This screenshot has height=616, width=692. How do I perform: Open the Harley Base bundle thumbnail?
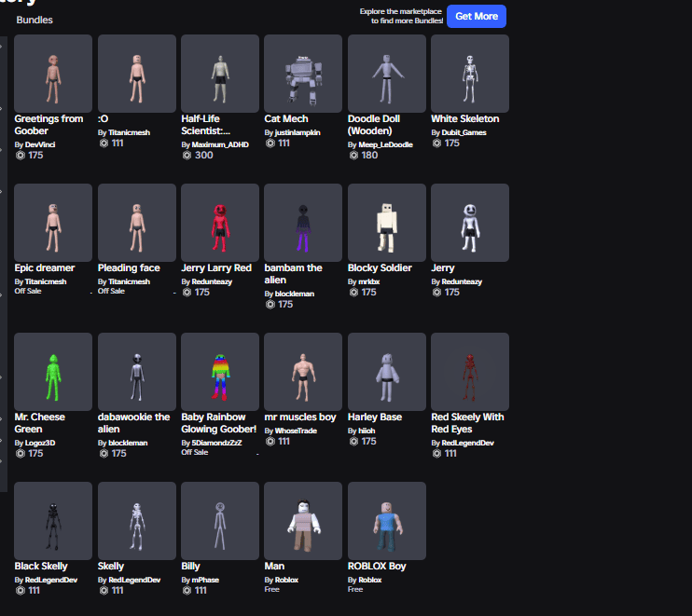pyautogui.click(x=387, y=372)
